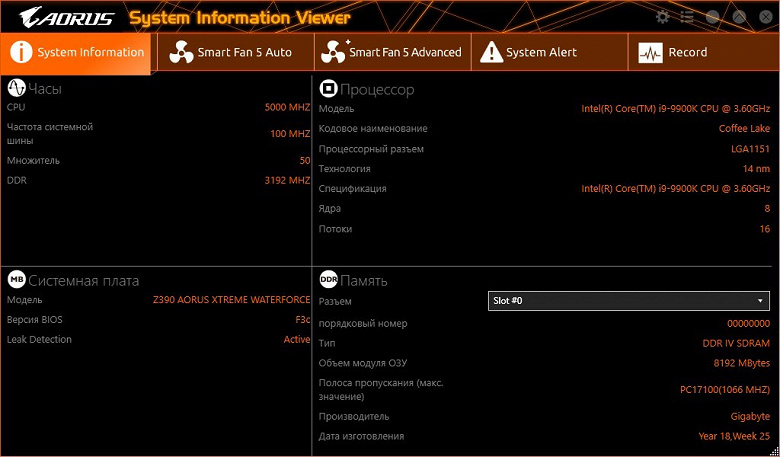Screen dimensions: 780x457
Task: Click the Gigabyte manufacturer value
Action: point(750,416)
